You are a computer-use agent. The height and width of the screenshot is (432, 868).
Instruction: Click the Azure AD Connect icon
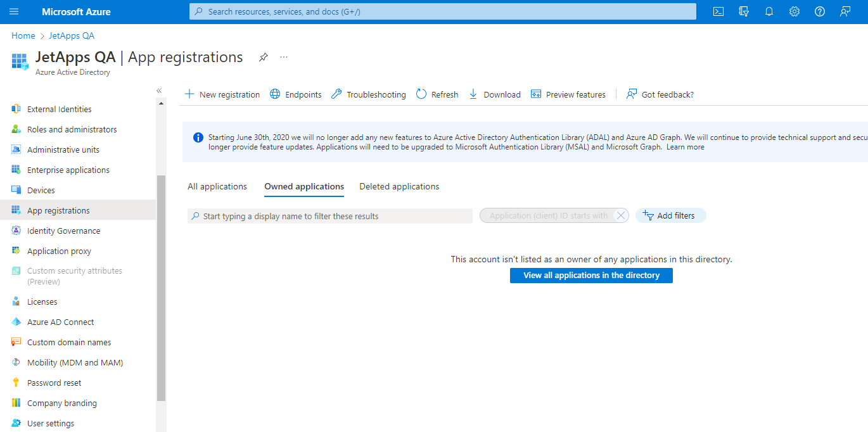tap(16, 322)
